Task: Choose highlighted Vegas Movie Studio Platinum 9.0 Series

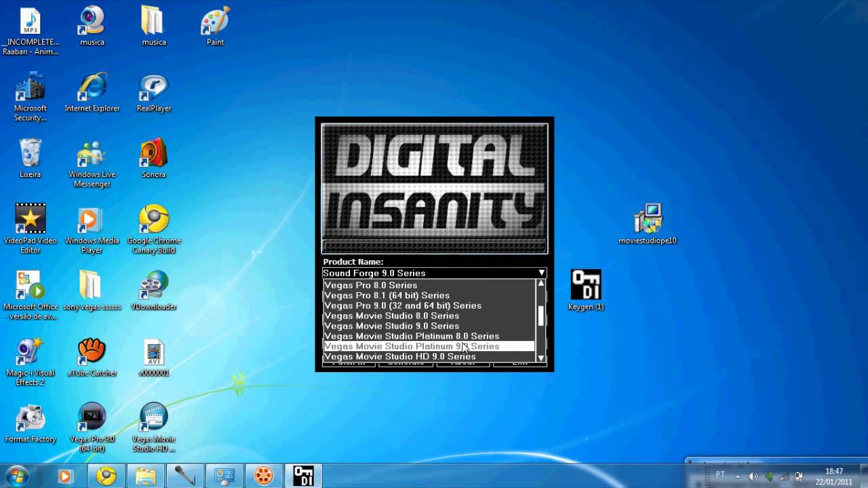Action: pos(429,346)
